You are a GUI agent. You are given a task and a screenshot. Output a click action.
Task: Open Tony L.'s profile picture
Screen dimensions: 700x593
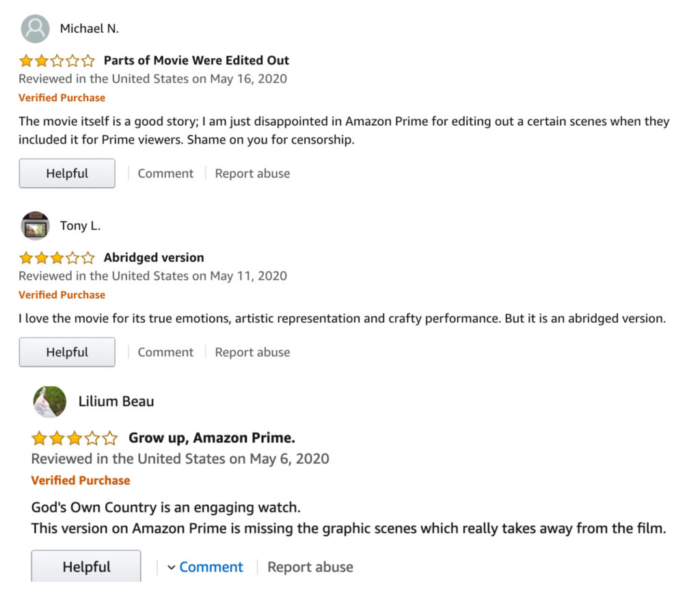36,226
